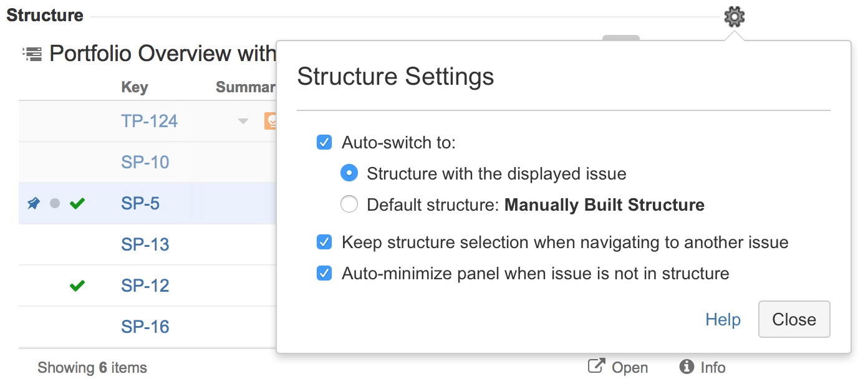Open issue TP-124
The height and width of the screenshot is (384, 868).
(x=149, y=120)
